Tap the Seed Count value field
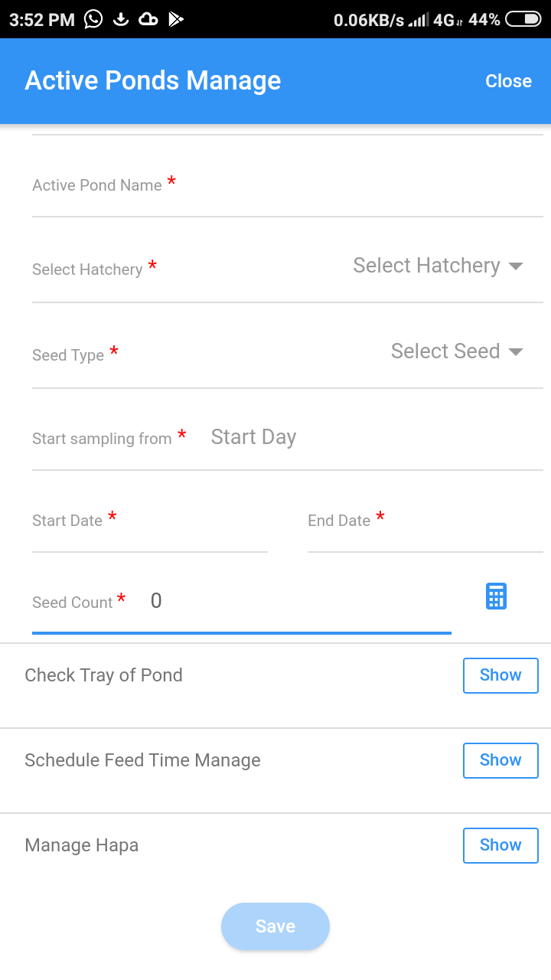 pyautogui.click(x=298, y=602)
